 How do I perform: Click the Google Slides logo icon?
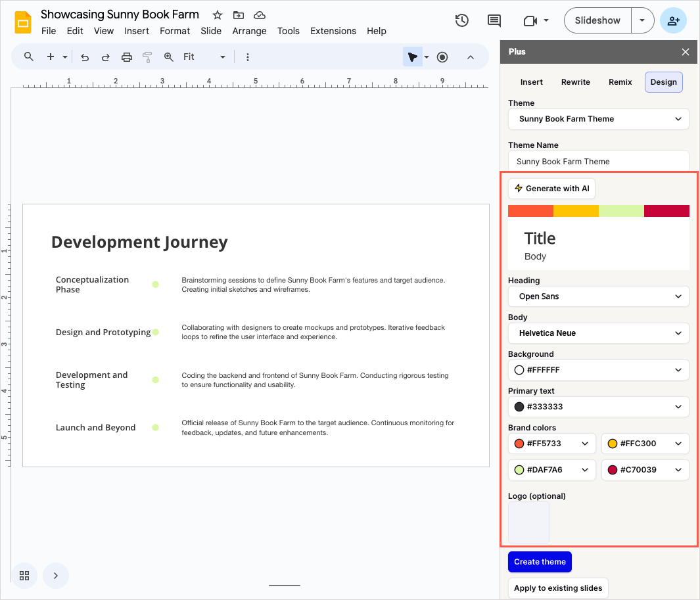pyautogui.click(x=23, y=22)
